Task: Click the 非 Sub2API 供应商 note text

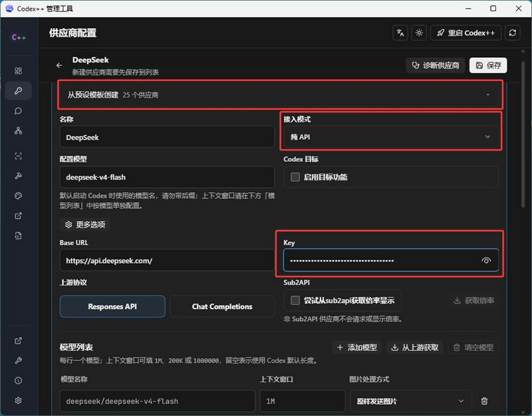Action: (x=342, y=319)
